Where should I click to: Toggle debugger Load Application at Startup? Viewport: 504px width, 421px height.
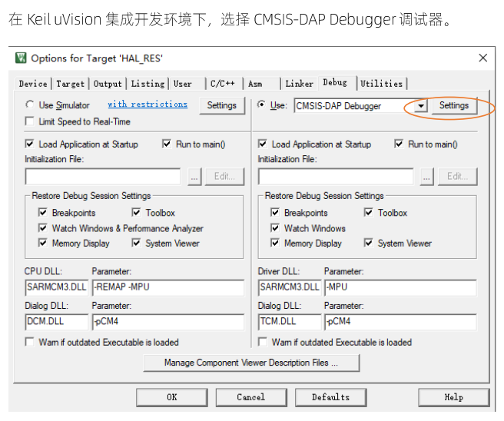(x=263, y=144)
